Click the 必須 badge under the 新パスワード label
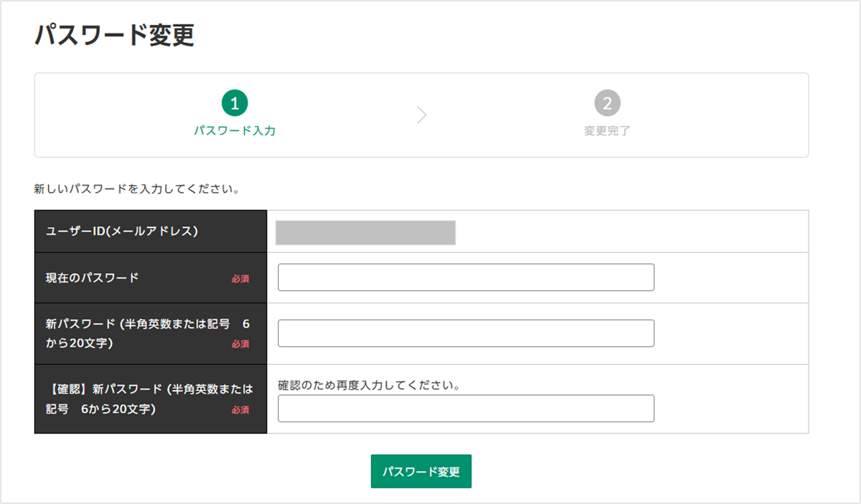Screen dimensions: 861x504 pyautogui.click(x=240, y=344)
